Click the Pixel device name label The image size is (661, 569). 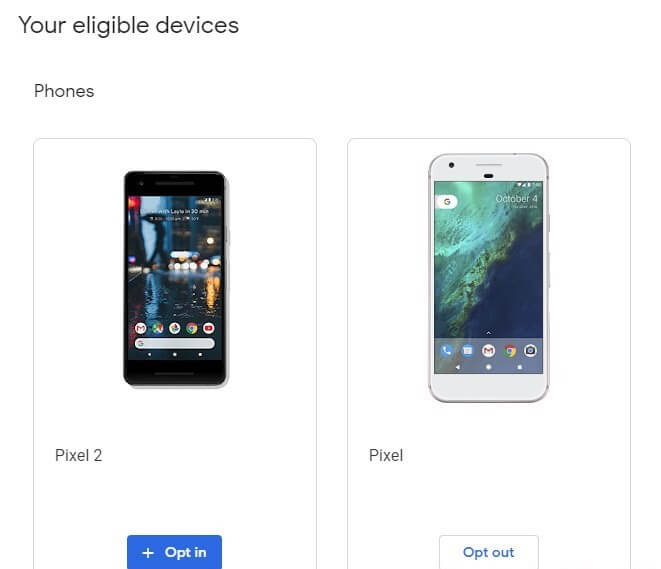pos(386,455)
